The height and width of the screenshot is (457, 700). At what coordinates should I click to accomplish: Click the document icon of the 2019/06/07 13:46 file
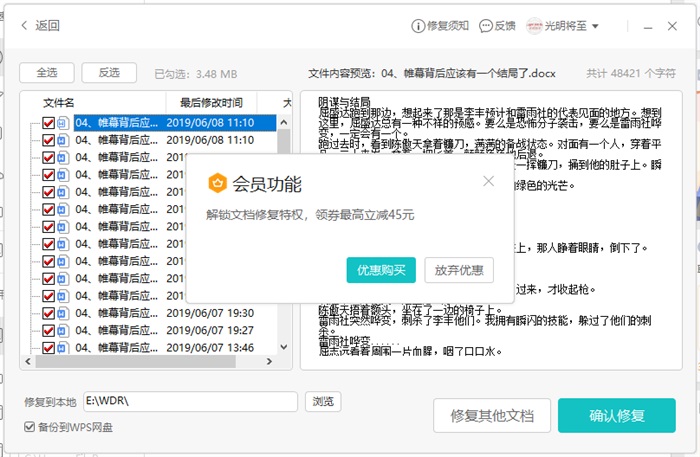point(63,347)
